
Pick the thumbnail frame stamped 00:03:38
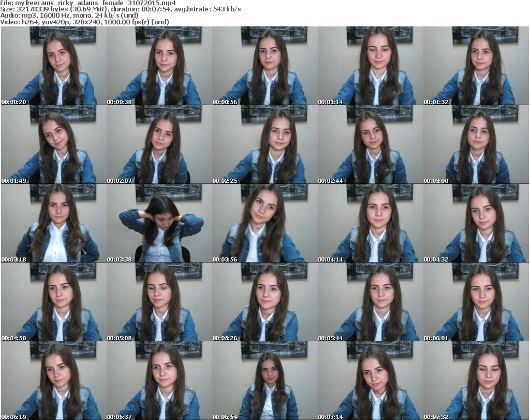159,223
